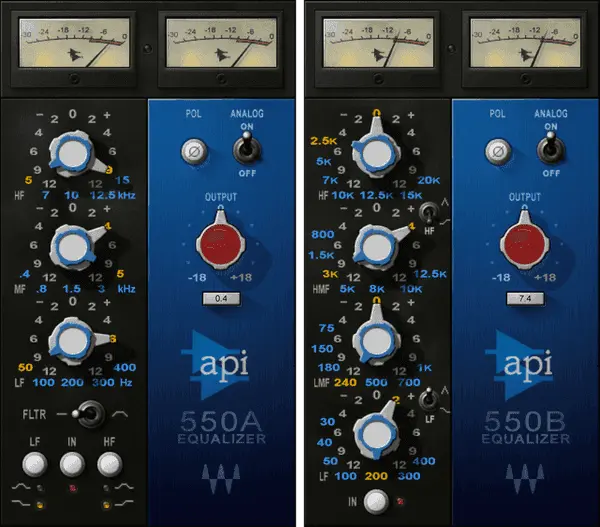Click the 550A HF bell curve icon

pyautogui.click(x=125, y=487)
